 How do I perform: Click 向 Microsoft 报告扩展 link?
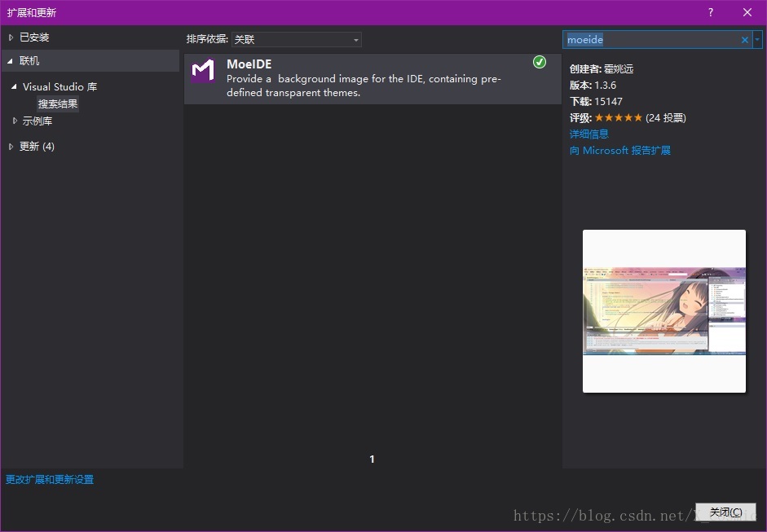[619, 151]
